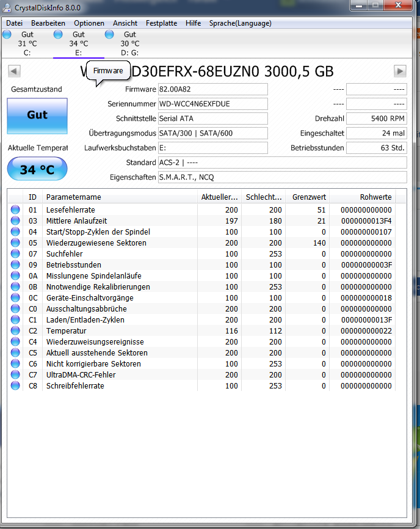Click the Laufwerksbuchstaben field E:
420x529 pixels.
213,148
